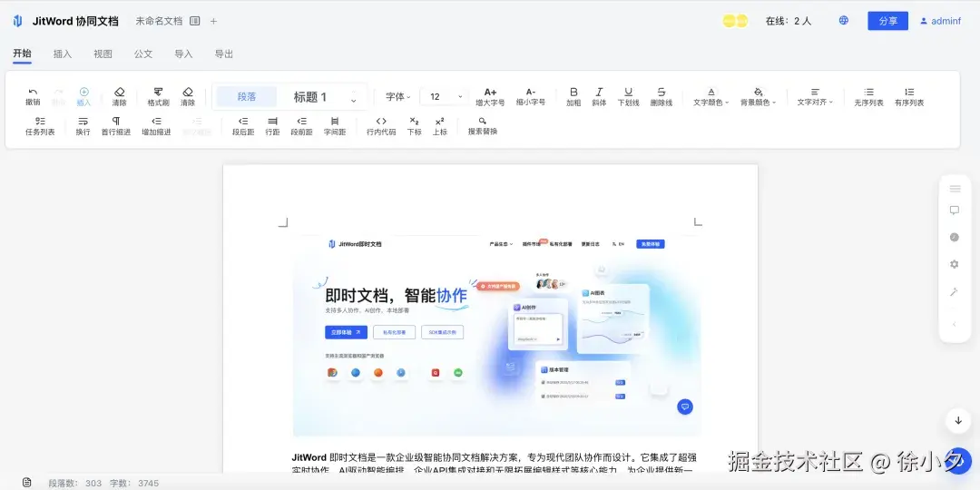Open the 文字颜色 text color picker
The width and height of the screenshot is (980, 490).
[x=711, y=96]
